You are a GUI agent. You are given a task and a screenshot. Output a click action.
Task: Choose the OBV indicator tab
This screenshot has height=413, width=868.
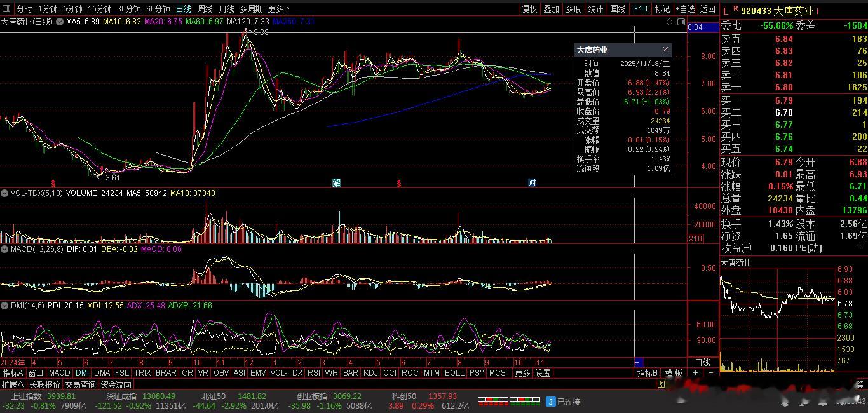click(221, 373)
